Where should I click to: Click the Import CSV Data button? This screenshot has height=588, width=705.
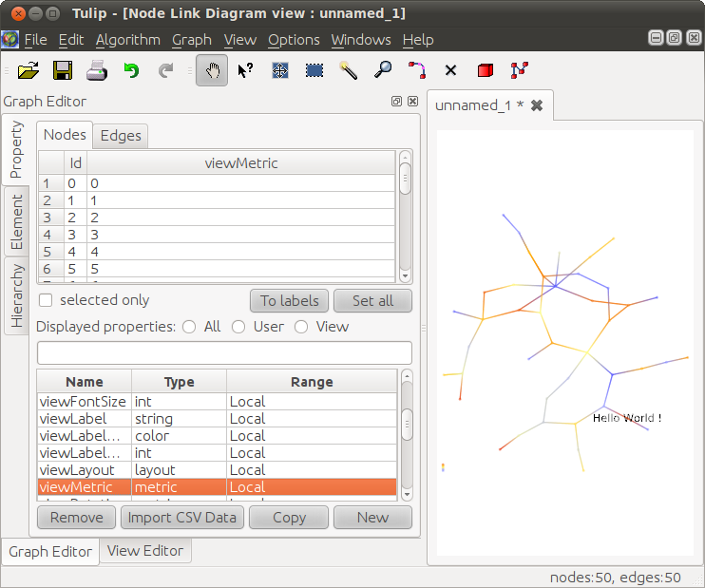182,518
